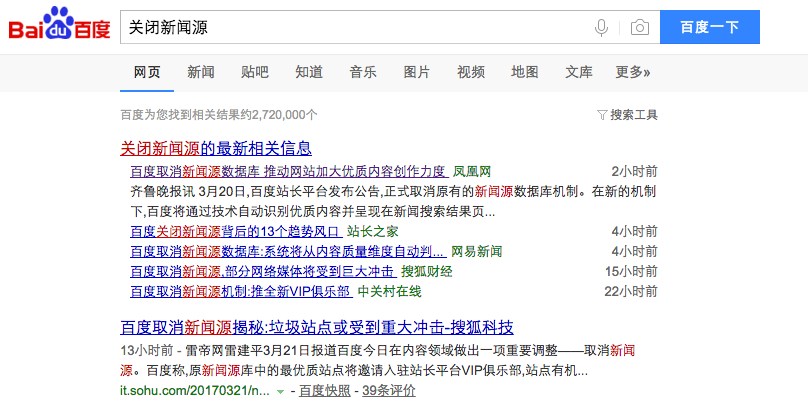The image size is (808, 401).
Task: Go to the 知道 tab
Action: (309, 72)
